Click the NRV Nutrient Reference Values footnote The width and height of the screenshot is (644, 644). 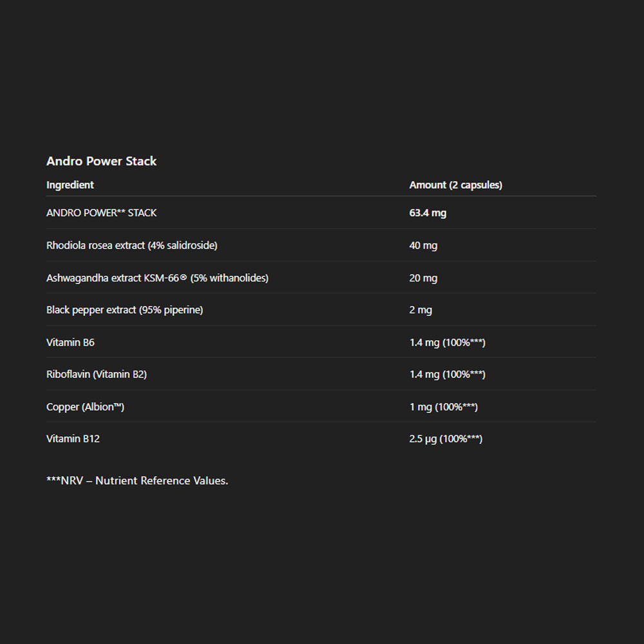click(x=137, y=481)
